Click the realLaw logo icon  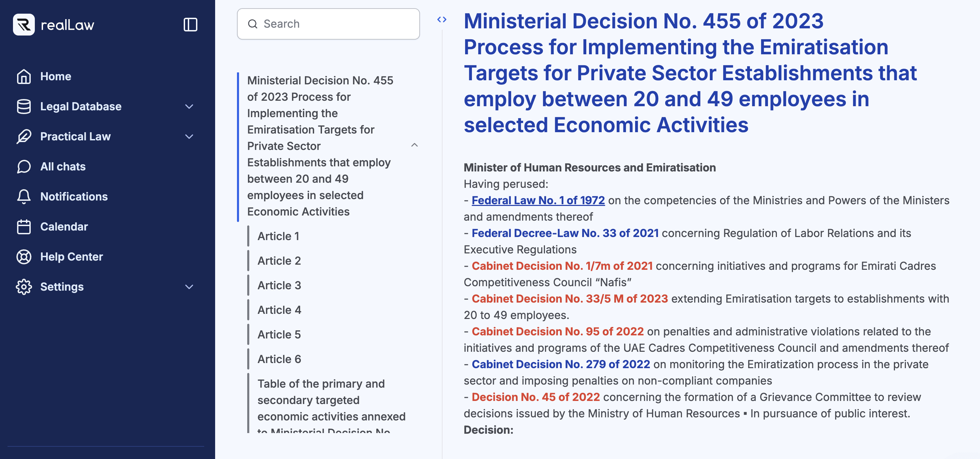coord(24,24)
